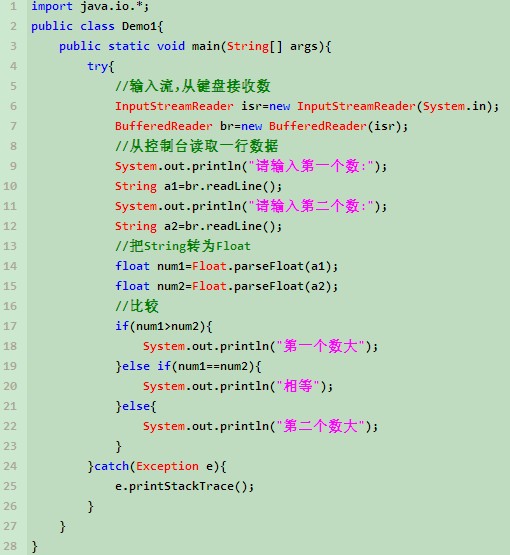
Task: Click 'if(num1>num2){' on line 17
Action: click(x=164, y=326)
